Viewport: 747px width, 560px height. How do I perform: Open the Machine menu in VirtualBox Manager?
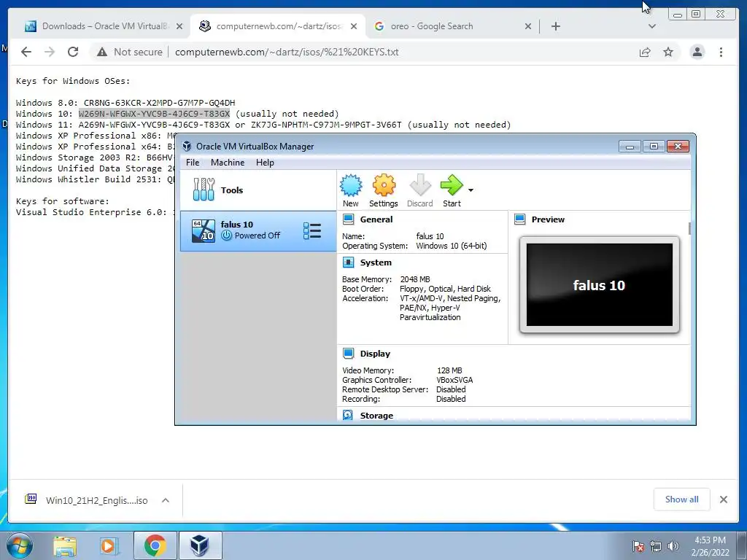228,163
